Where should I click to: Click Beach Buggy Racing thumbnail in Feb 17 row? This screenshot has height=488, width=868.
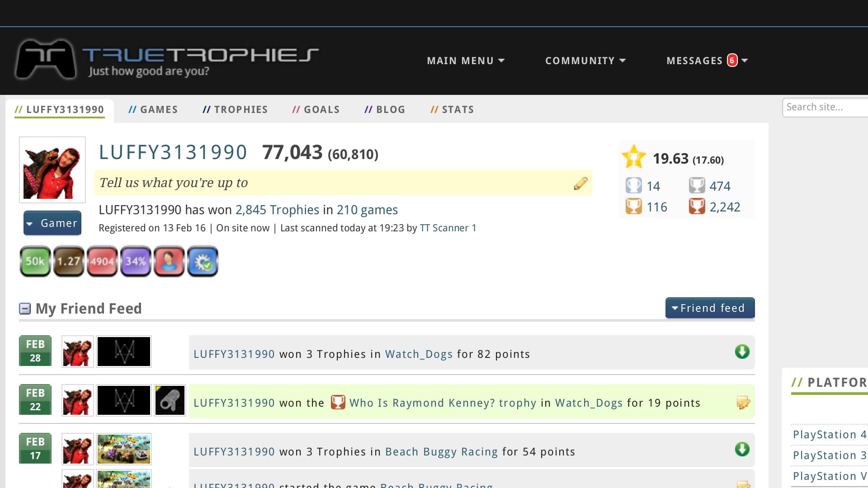[124, 449]
